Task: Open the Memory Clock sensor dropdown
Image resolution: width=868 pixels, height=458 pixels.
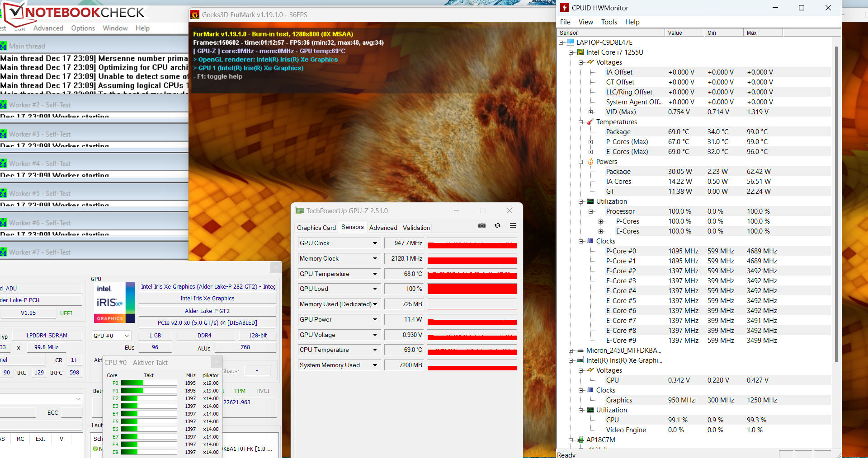Action: pos(375,258)
